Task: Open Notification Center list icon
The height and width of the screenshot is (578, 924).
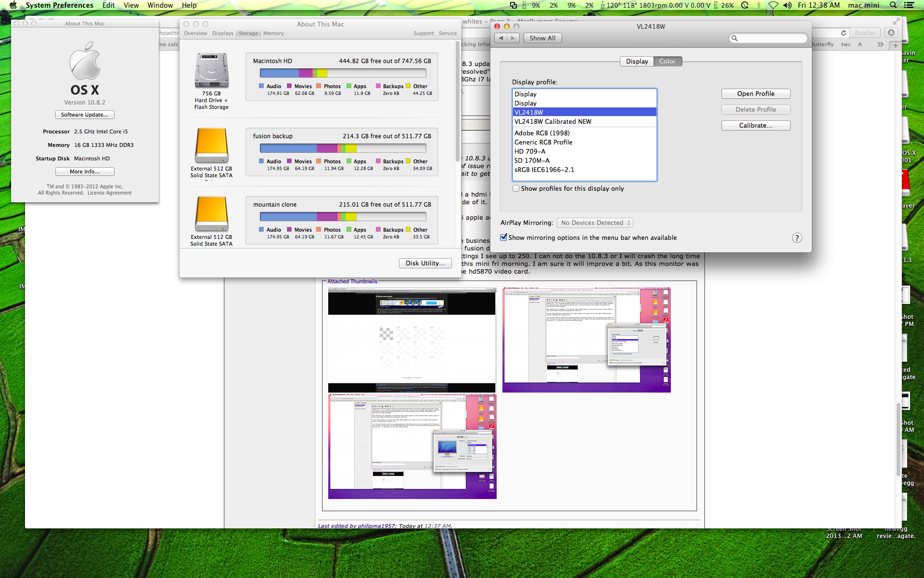Action: (x=909, y=5)
